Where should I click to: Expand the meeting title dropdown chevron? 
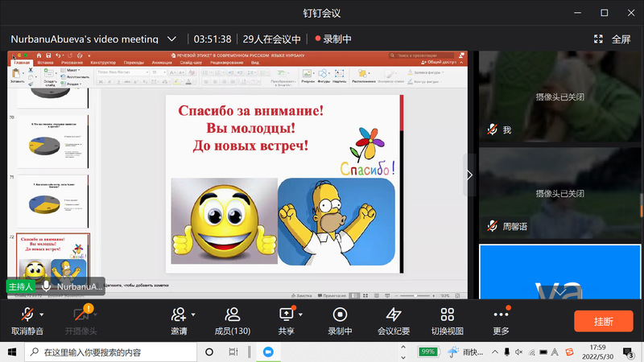tap(171, 39)
